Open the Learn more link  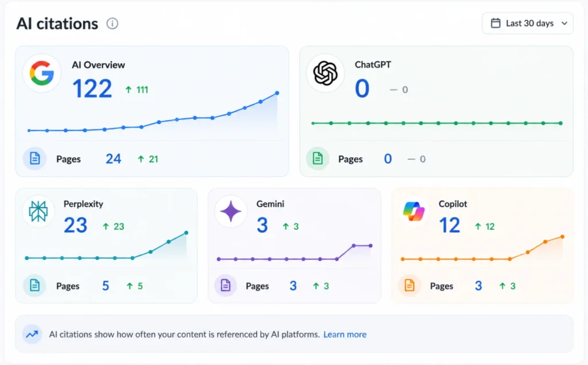345,334
